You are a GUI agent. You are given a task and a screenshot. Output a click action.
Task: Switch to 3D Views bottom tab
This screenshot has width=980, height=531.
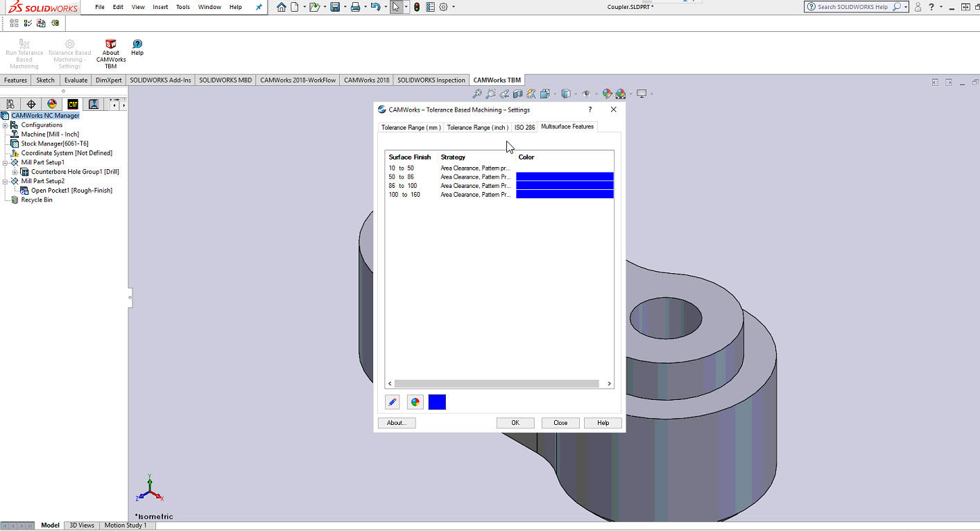(82, 525)
